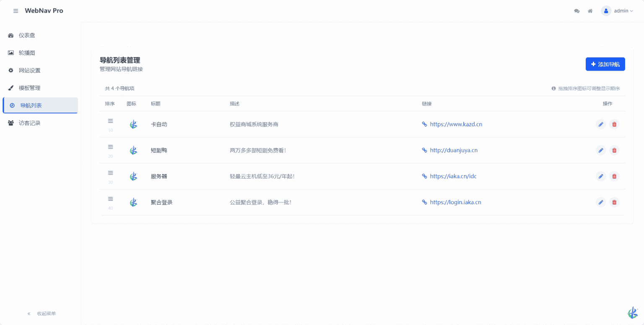This screenshot has width=644, height=325.
Task: Expand the admin user dropdown
Action: (x=618, y=11)
